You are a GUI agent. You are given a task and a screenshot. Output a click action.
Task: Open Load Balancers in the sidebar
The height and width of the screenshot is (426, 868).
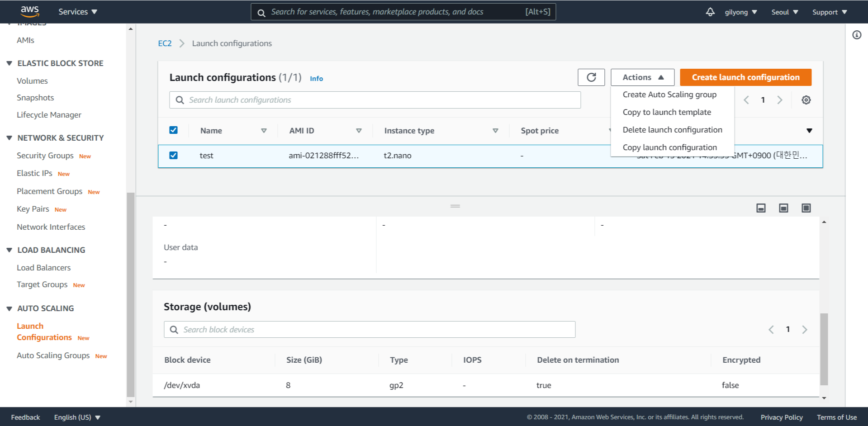click(44, 268)
